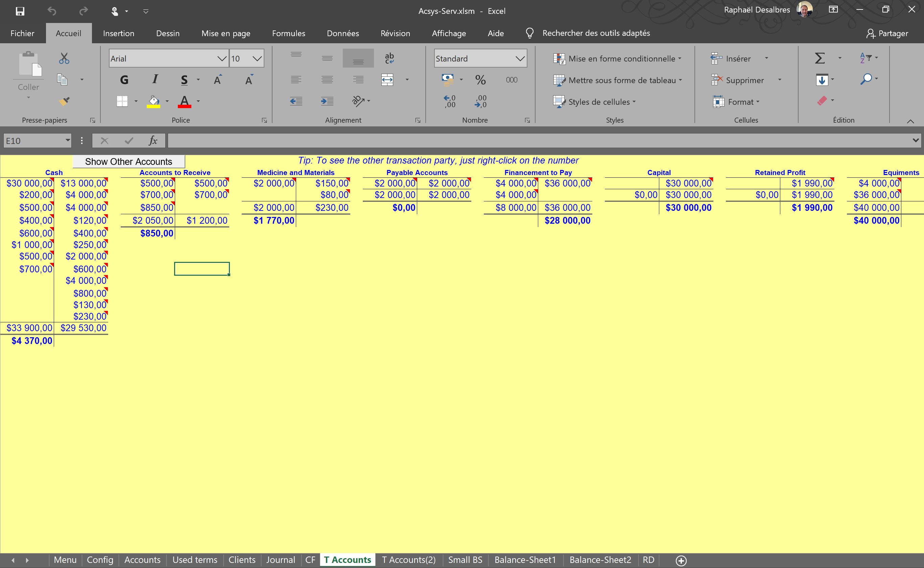Add a new sheet with plus icon

coord(681,561)
